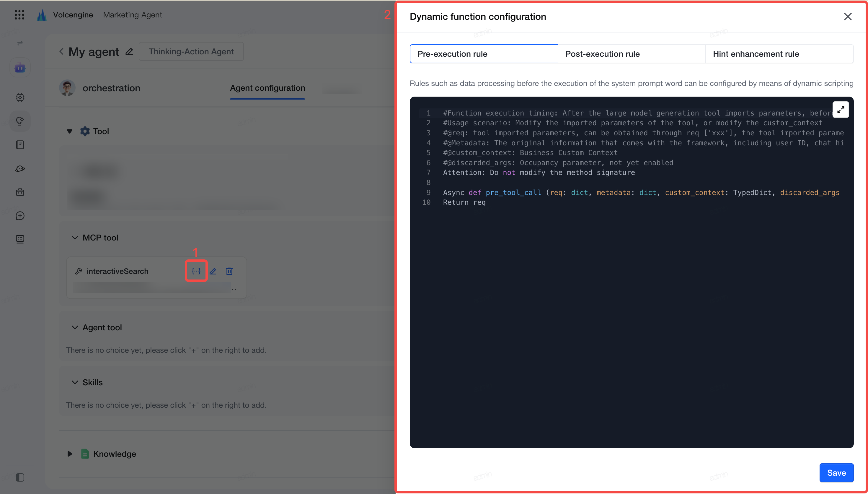
Task: Open the briefcase sidebar icon
Action: pyautogui.click(x=20, y=192)
